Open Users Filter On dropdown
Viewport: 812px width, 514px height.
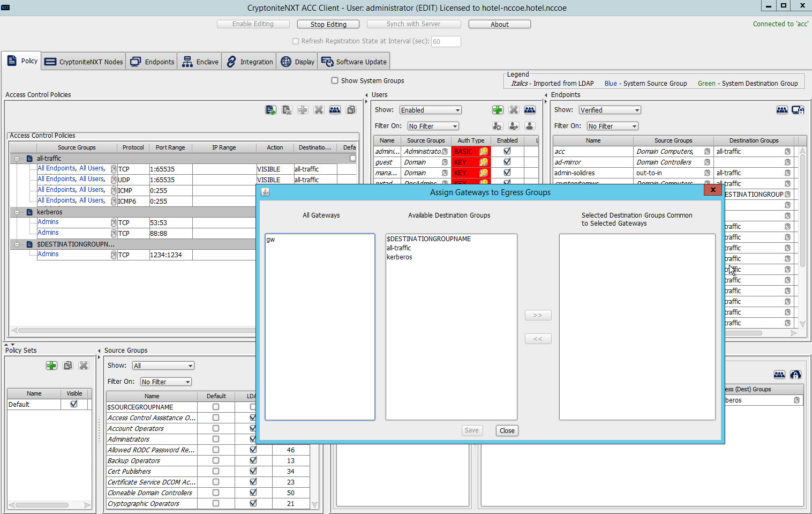[x=433, y=126]
